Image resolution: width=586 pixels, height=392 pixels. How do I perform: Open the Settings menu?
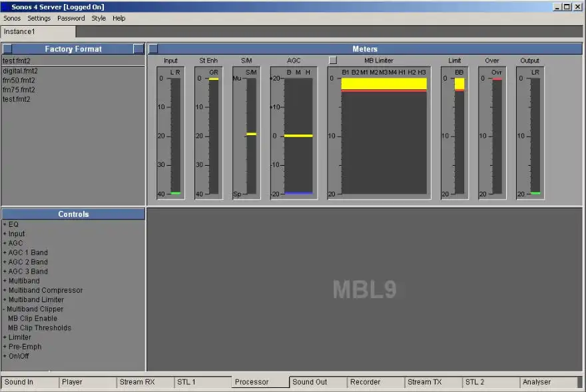(39, 19)
